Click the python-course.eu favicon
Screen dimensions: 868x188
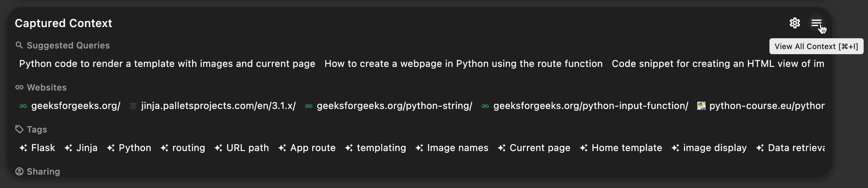(x=701, y=106)
